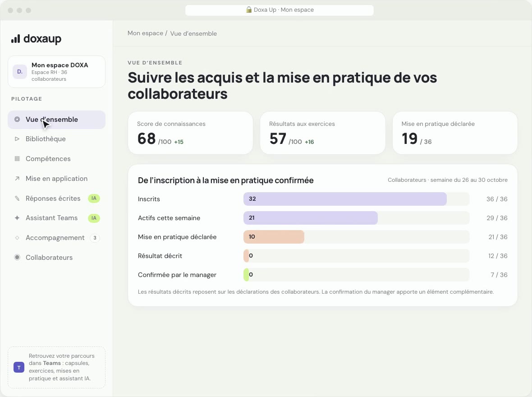
Task: Click the Teams parcours note in the sidebar
Action: 57,367
